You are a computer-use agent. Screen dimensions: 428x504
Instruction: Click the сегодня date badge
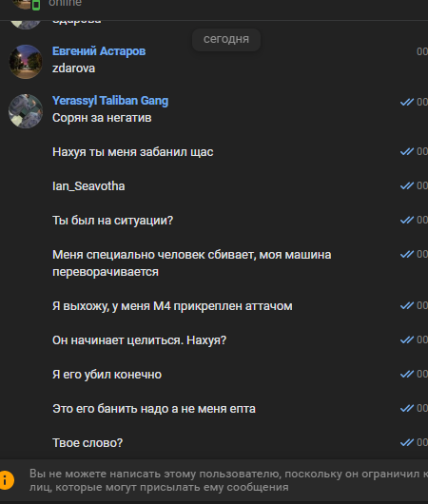tap(226, 39)
